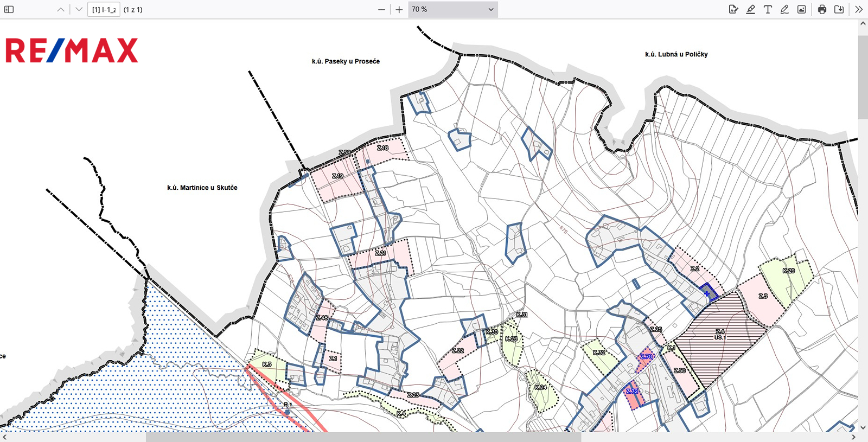868x442 pixels.
Task: Select the add signature tool
Action: click(x=733, y=9)
